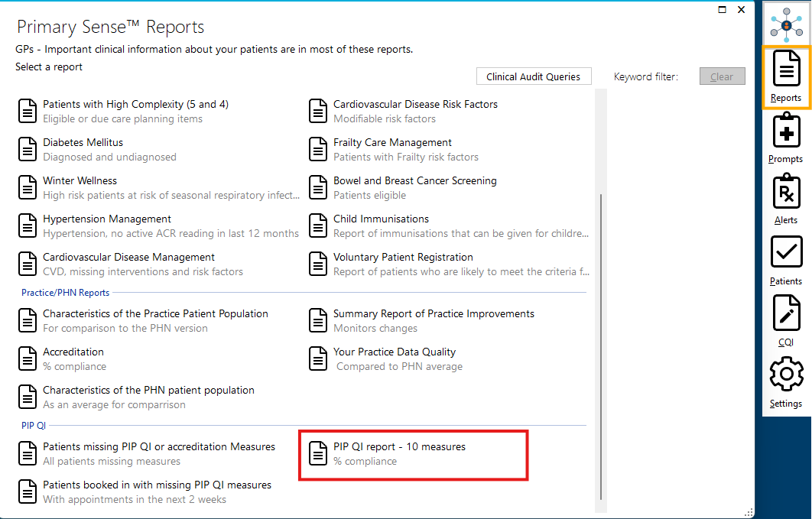Clear the keyword filter
The height and width of the screenshot is (519, 812).
tap(722, 76)
